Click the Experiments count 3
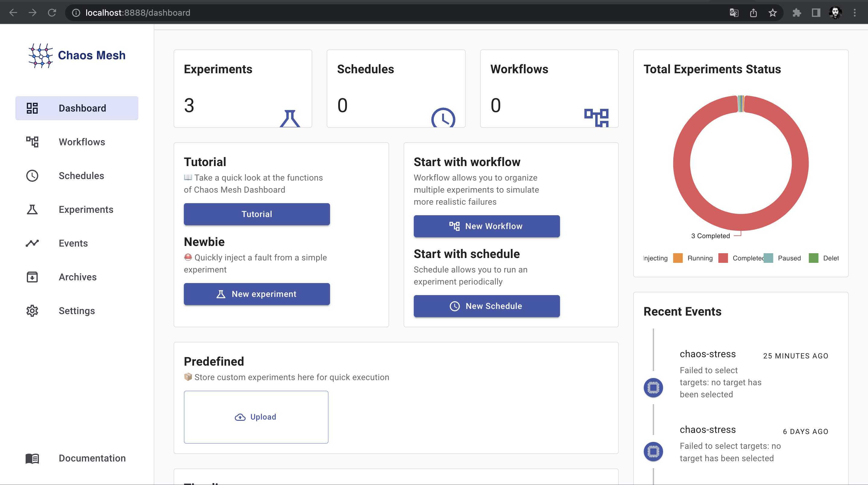868x485 pixels. pyautogui.click(x=189, y=106)
